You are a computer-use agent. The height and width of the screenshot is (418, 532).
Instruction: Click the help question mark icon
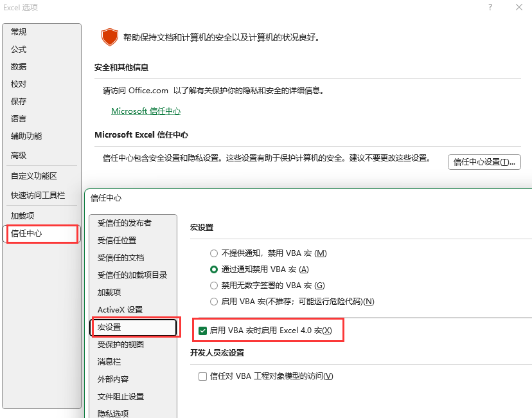click(x=490, y=8)
